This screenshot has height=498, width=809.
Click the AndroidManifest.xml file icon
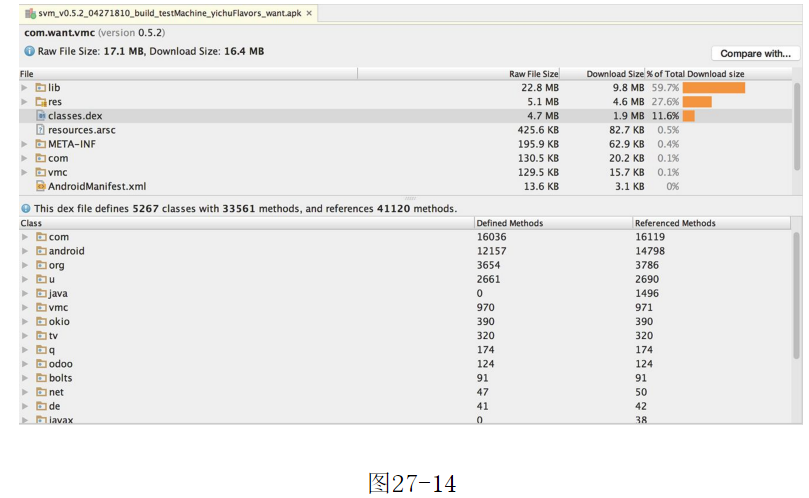[41, 186]
